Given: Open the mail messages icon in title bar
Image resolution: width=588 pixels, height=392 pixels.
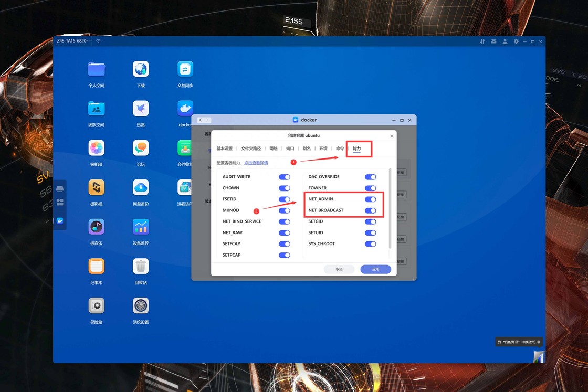Looking at the screenshot, I should click(x=493, y=41).
